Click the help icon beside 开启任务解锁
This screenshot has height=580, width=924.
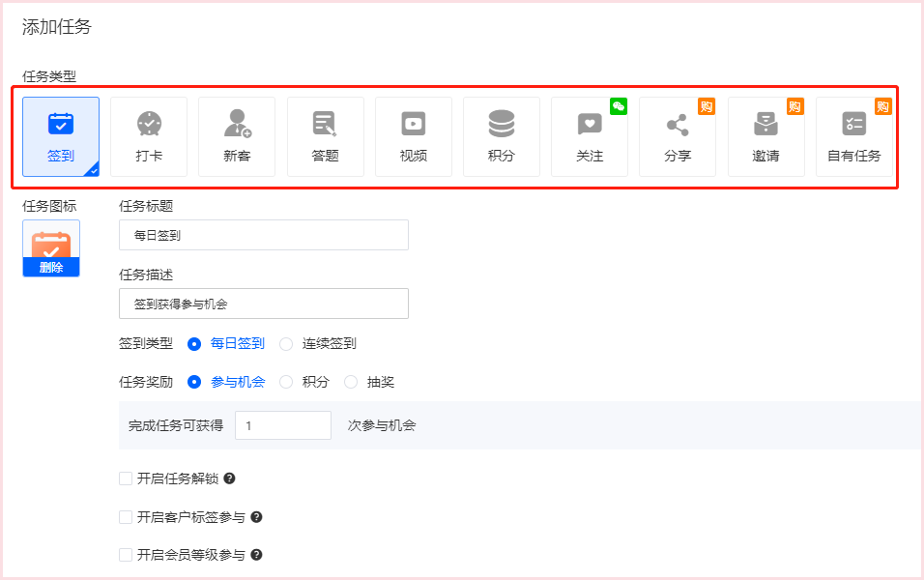coord(229,478)
